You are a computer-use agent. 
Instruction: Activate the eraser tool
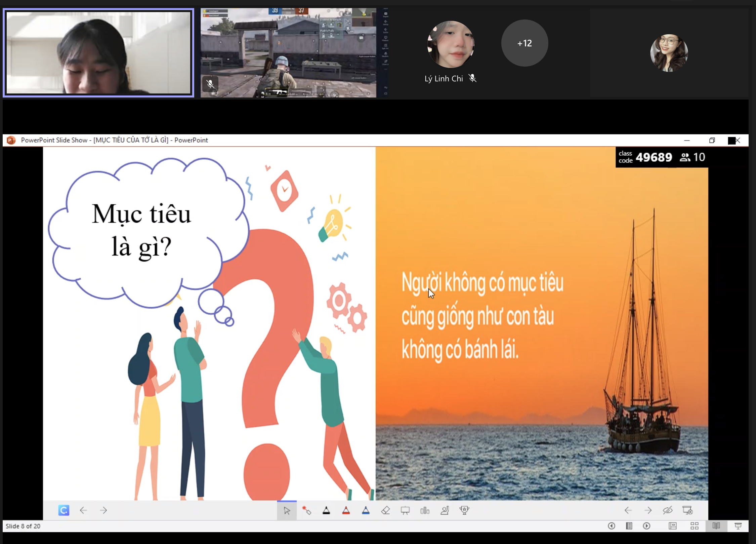point(385,510)
